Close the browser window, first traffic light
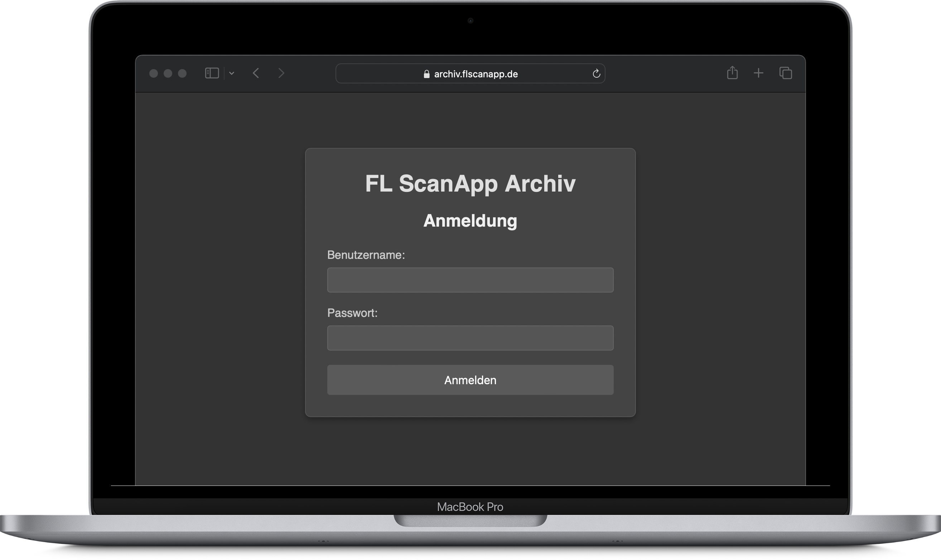 tap(154, 73)
